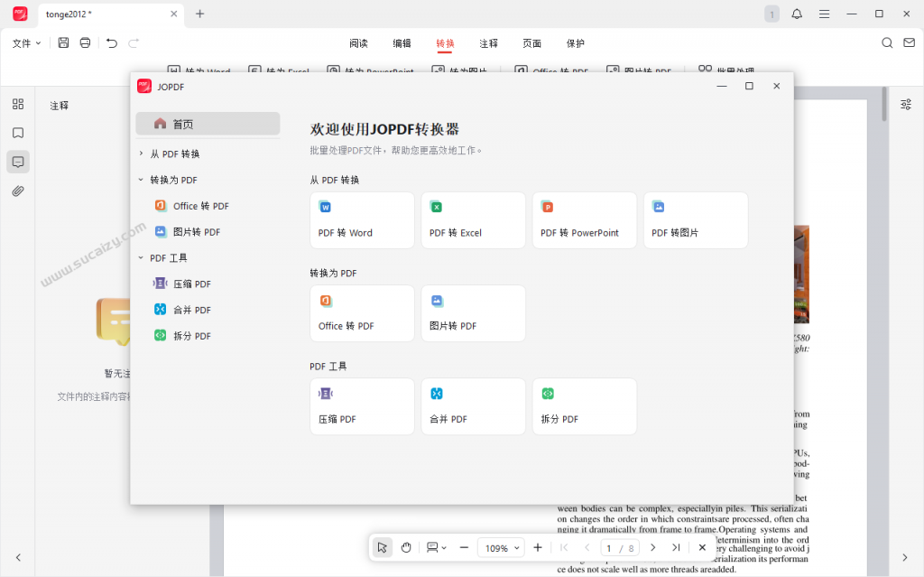Expand the 从 PDF 转换 tree section
The image size is (924, 577).
pos(142,154)
